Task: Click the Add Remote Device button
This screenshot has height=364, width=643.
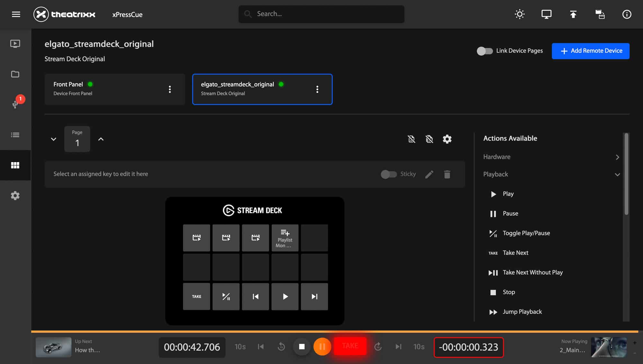Action: (590, 51)
